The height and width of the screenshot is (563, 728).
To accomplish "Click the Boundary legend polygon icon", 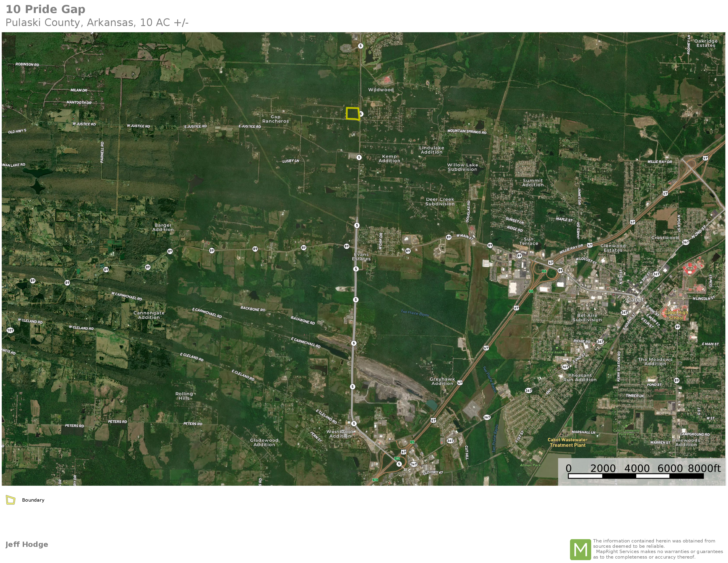I will 11,500.
